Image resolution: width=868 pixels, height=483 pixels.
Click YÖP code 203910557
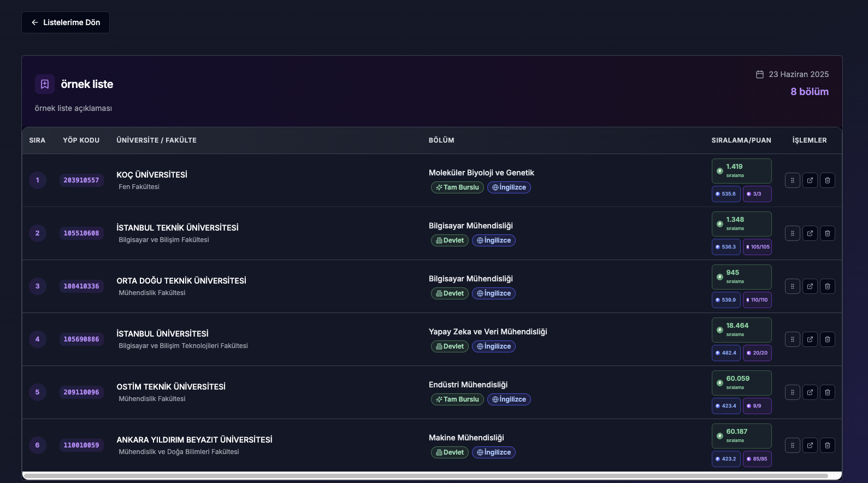(81, 180)
